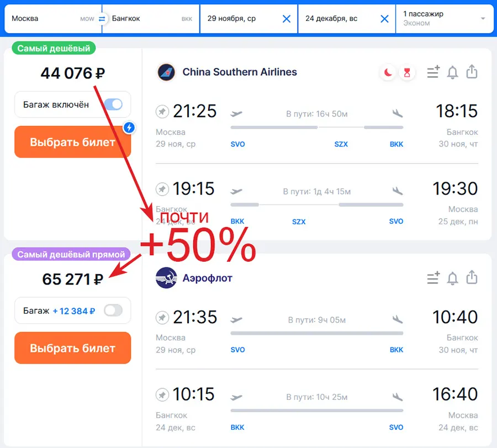Viewport: 497px width, 448px height.
Task: Click the long layover hourglass icon
Action: [407, 72]
